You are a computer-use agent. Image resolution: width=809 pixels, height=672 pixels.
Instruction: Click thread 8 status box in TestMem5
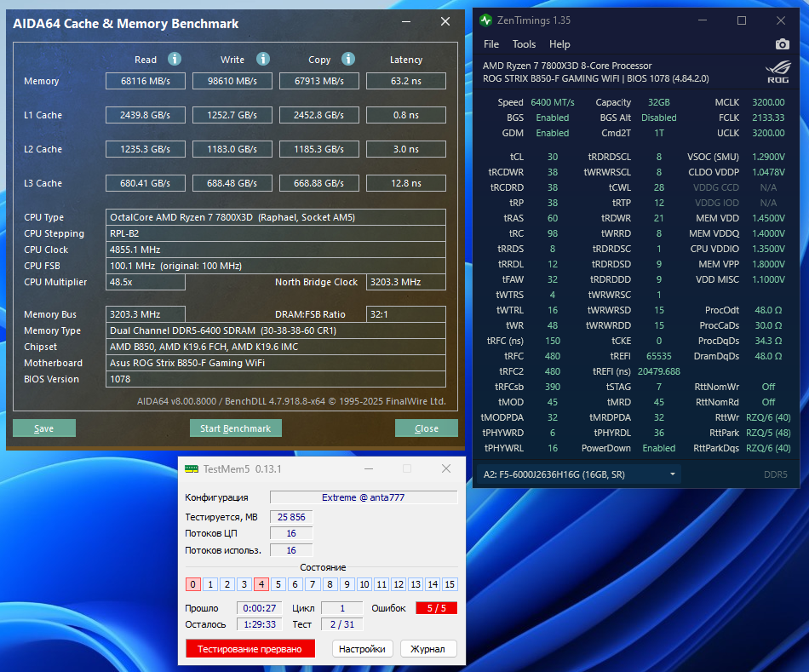[x=330, y=584]
